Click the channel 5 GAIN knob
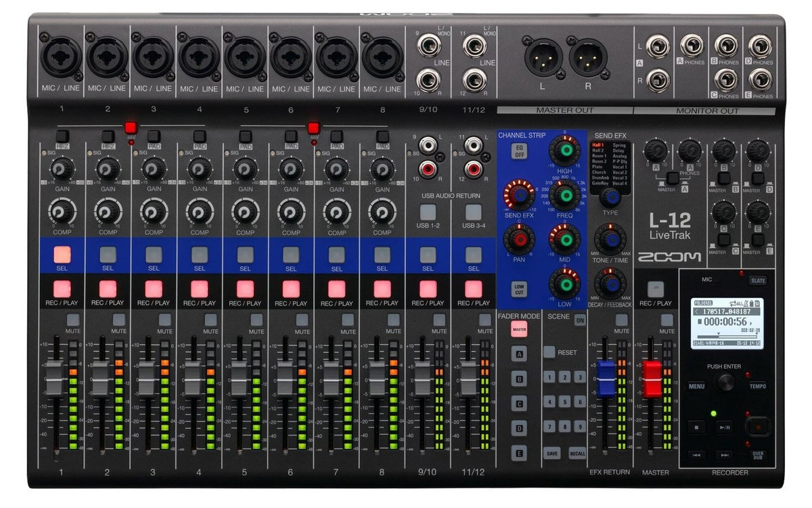This screenshot has width=812, height=508. (x=245, y=168)
